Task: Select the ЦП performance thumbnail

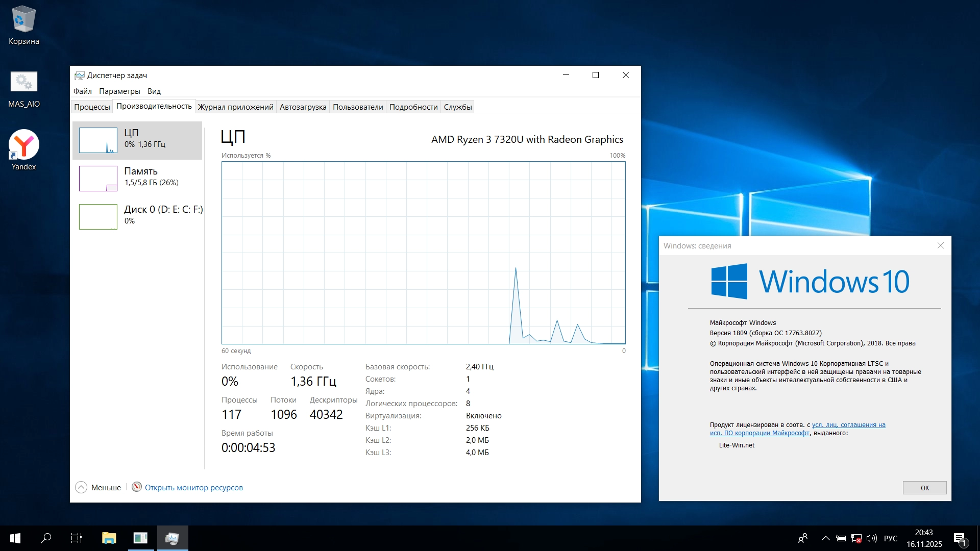Action: tap(99, 140)
